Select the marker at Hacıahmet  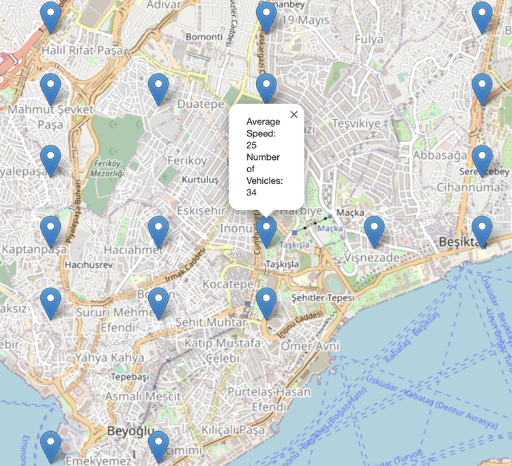(x=158, y=232)
